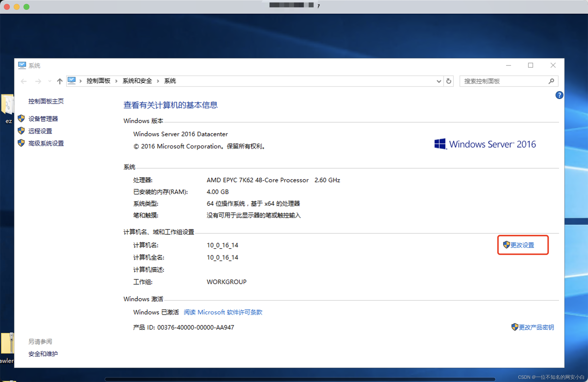Click the Forward navigation arrow

pos(38,81)
